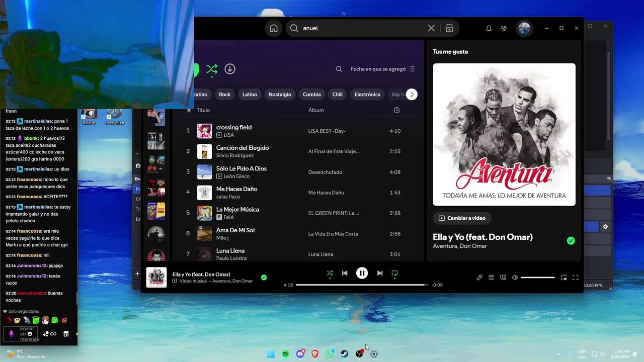Enter full screen with the expand icon
The width and height of the screenshot is (644, 362).
[x=575, y=278]
